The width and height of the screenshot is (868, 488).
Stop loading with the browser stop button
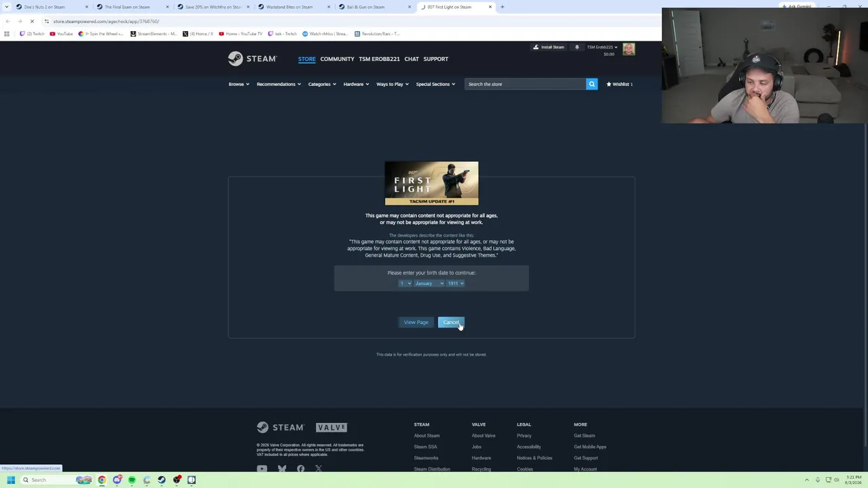pyautogui.click(x=32, y=21)
